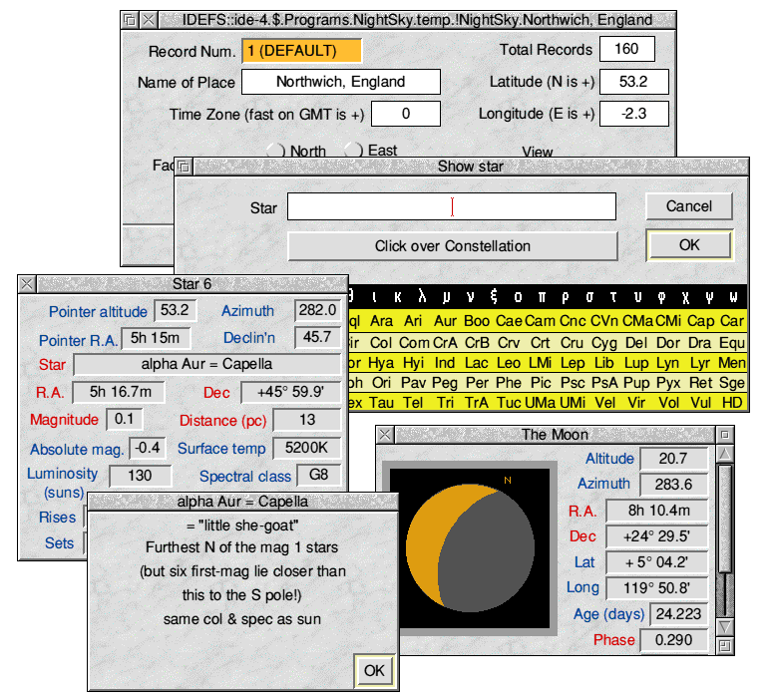Click the Distance (pc) value 13
Image resolution: width=774 pixels, height=700 pixels.
(307, 420)
